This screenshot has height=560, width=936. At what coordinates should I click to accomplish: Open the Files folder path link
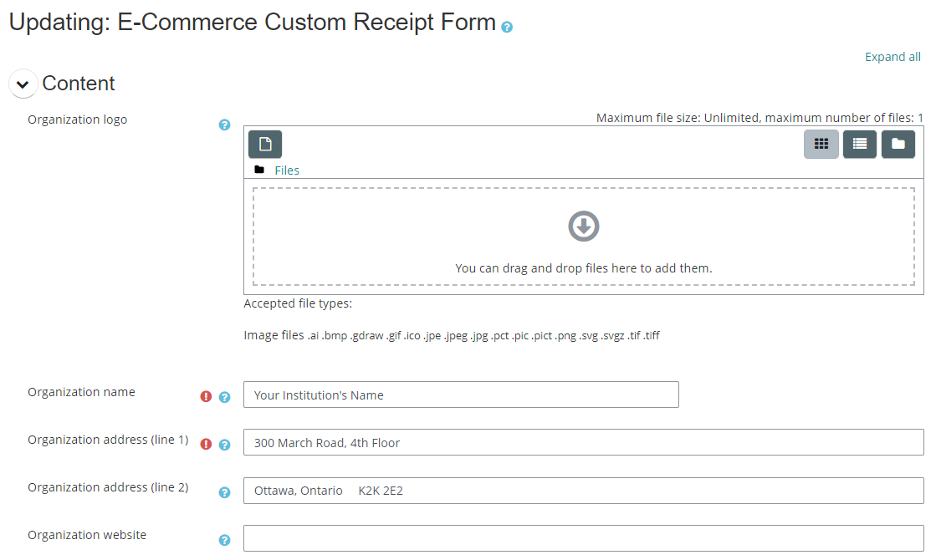click(x=286, y=171)
